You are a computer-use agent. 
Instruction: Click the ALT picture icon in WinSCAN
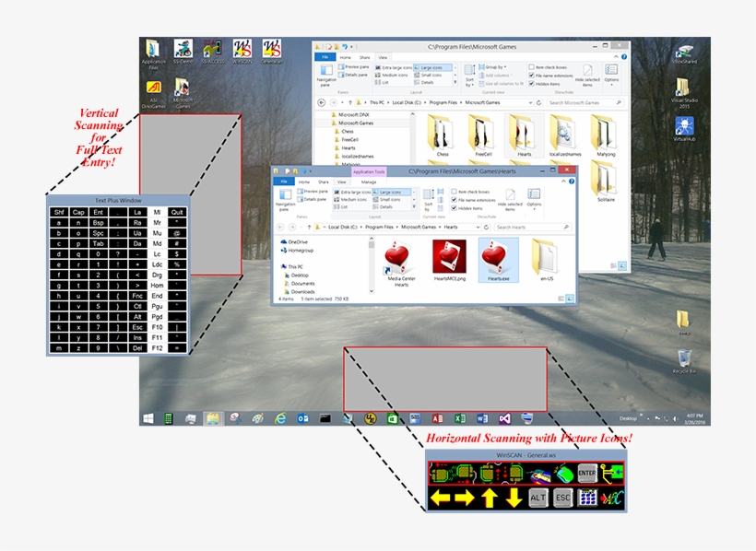pos(539,498)
